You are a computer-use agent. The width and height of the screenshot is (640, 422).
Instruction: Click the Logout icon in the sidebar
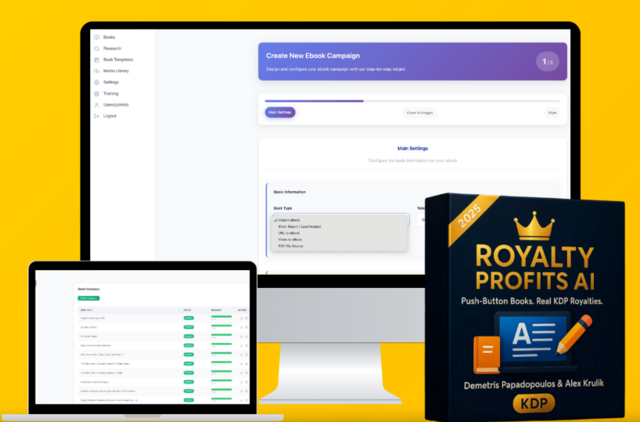pyautogui.click(x=97, y=115)
